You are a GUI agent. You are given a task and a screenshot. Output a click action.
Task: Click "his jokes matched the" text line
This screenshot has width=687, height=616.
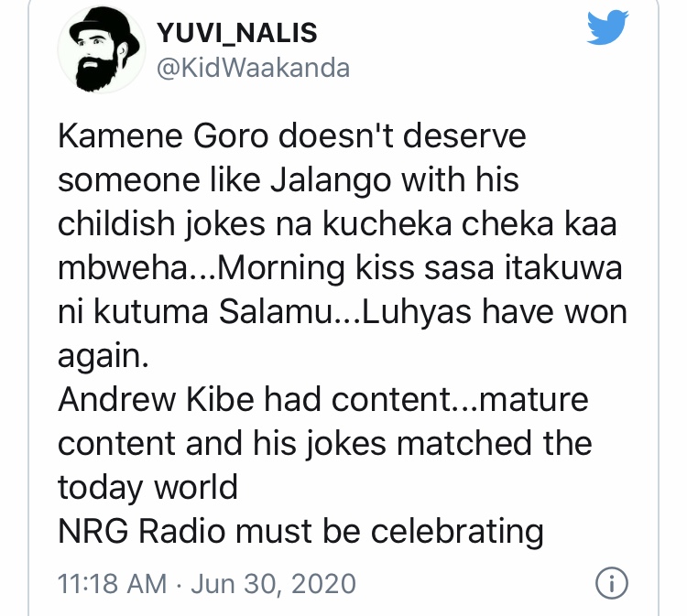[422, 444]
